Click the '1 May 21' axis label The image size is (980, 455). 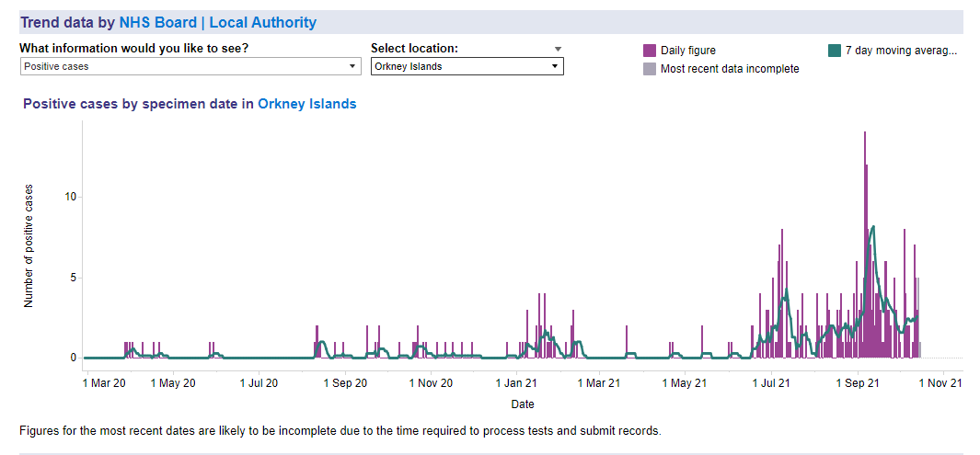(x=685, y=383)
